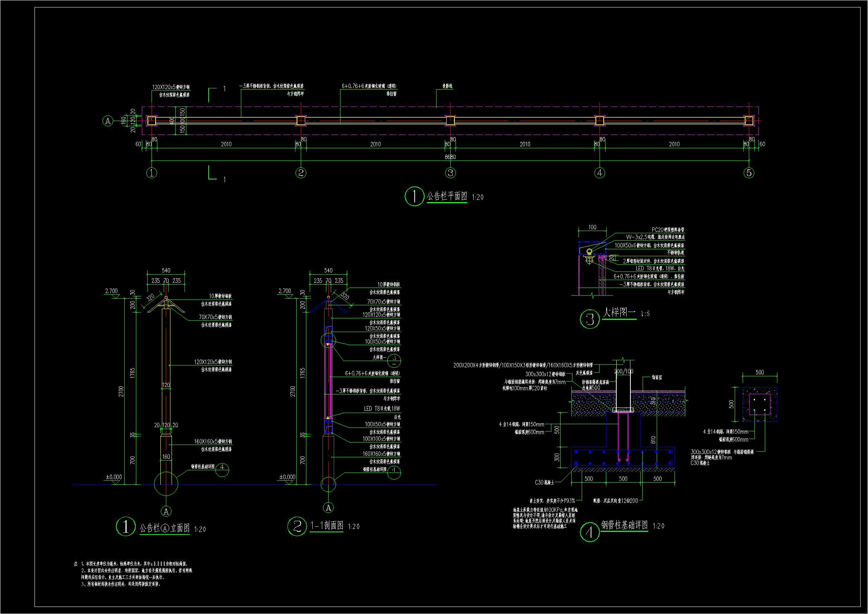This screenshot has width=868, height=614.
Task: Click the 素土夯实 compaction note
Action: click(552, 500)
